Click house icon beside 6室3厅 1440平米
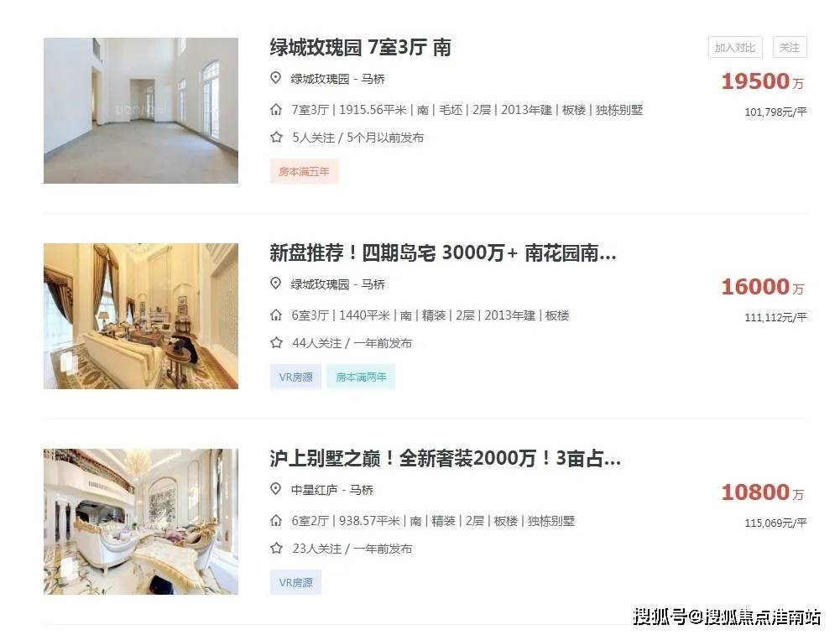This screenshot has height=635, width=840. 276,315
